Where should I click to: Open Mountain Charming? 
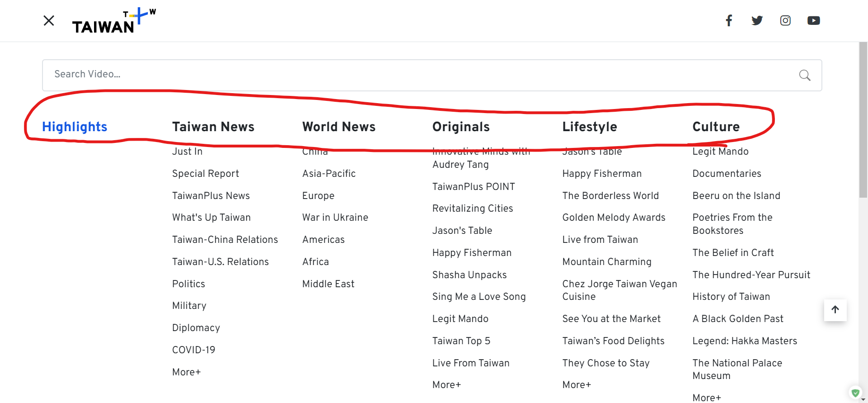(x=607, y=261)
